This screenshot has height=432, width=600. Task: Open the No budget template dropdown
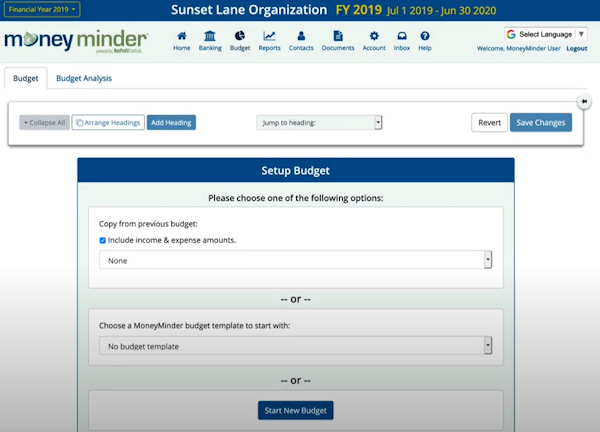click(295, 346)
